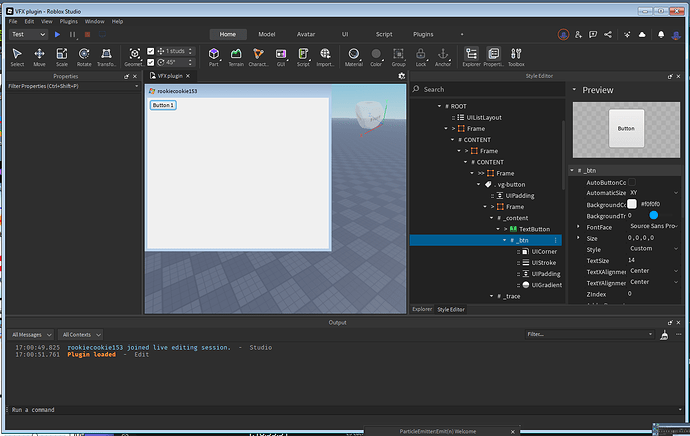
Task: Pick the Scale tool
Action: 62,57
